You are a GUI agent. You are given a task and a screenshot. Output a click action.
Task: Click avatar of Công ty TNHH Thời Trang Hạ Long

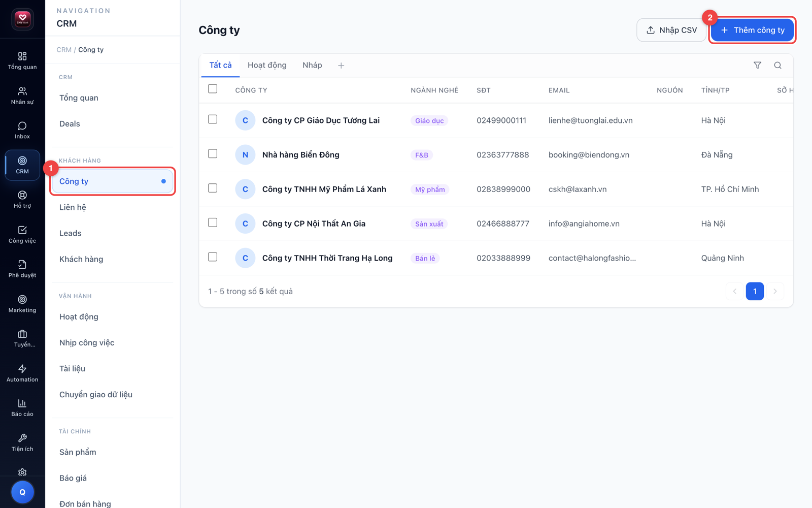click(x=245, y=258)
